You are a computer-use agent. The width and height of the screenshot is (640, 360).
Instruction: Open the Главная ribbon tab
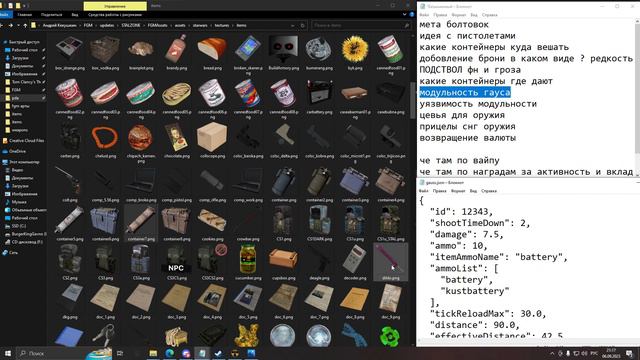[24, 15]
